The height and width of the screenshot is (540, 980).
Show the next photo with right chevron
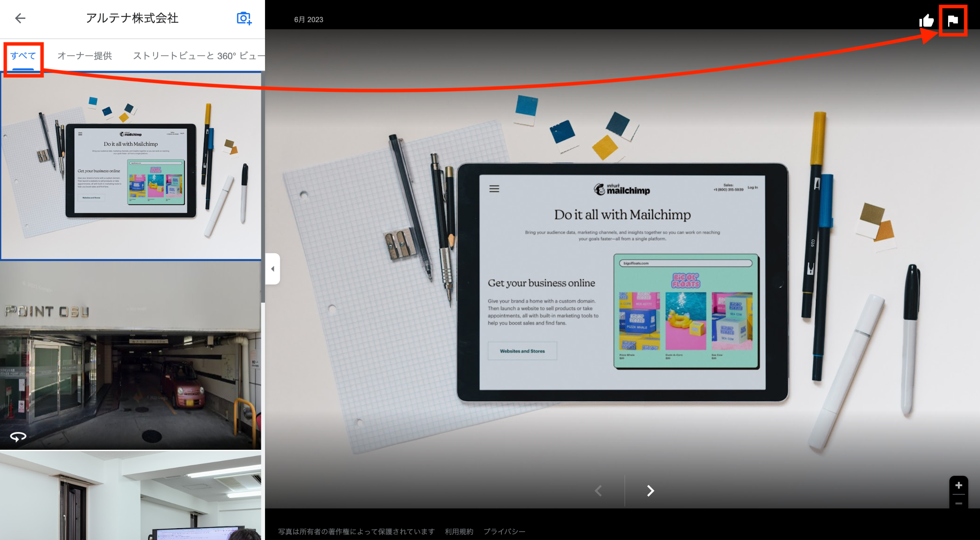point(650,491)
